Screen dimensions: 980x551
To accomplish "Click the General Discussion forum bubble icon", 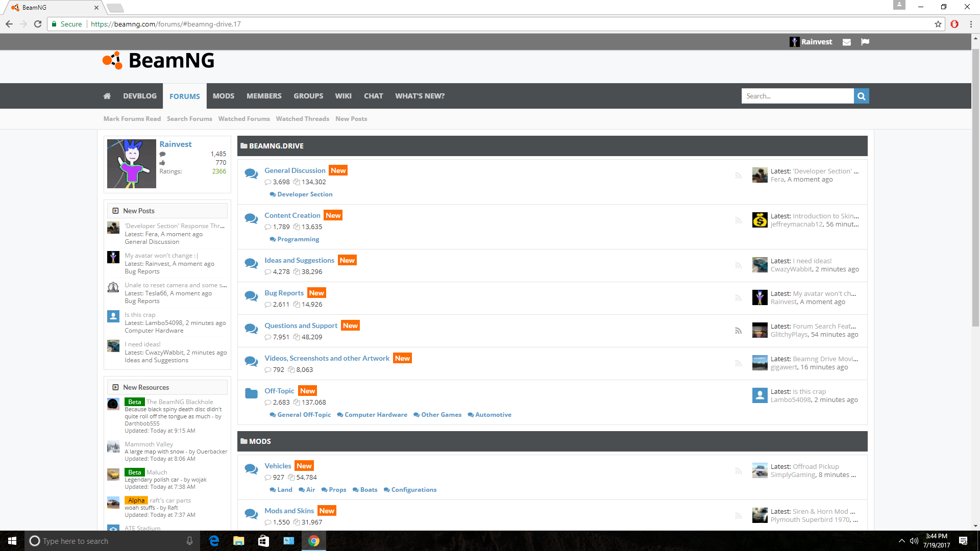I will (251, 173).
